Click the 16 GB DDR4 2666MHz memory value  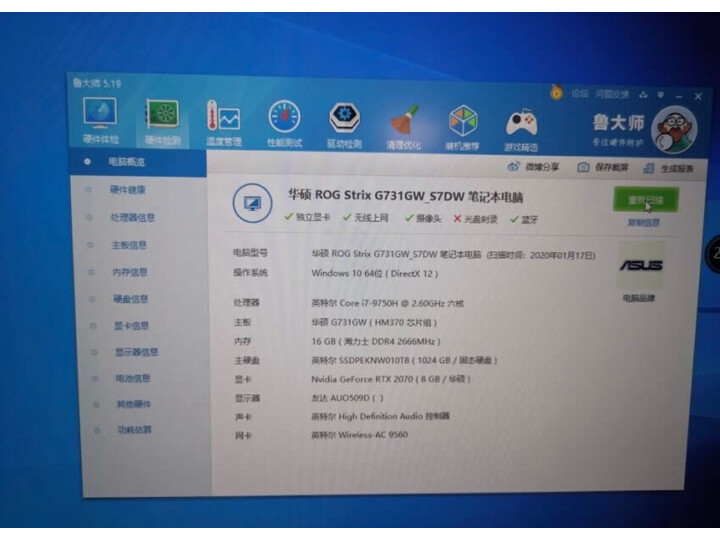coord(376,342)
